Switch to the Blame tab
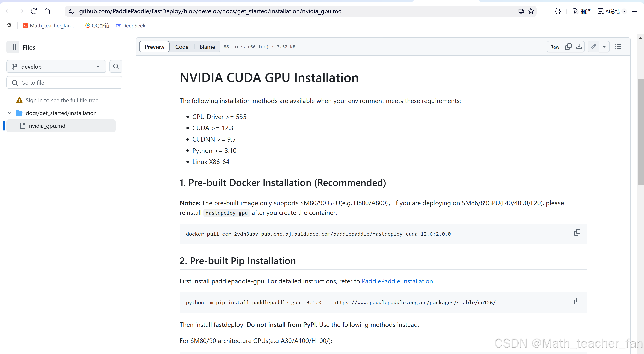 207,47
